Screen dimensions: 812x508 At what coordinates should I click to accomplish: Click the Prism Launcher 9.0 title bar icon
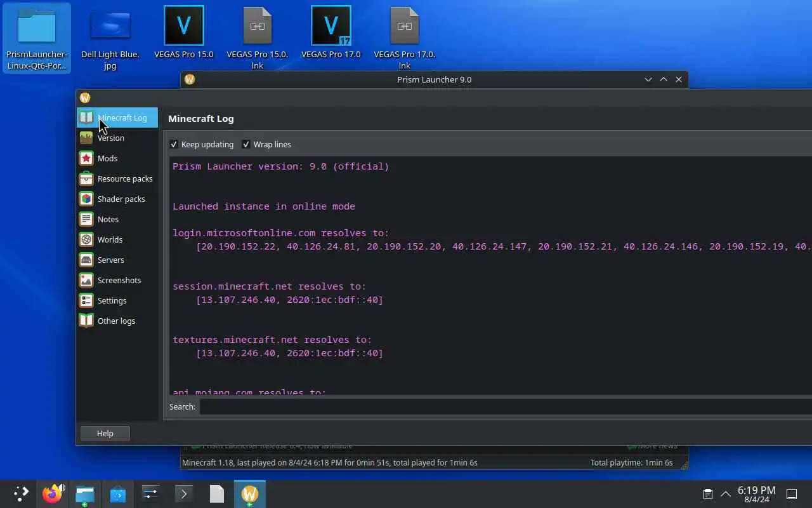(x=190, y=79)
